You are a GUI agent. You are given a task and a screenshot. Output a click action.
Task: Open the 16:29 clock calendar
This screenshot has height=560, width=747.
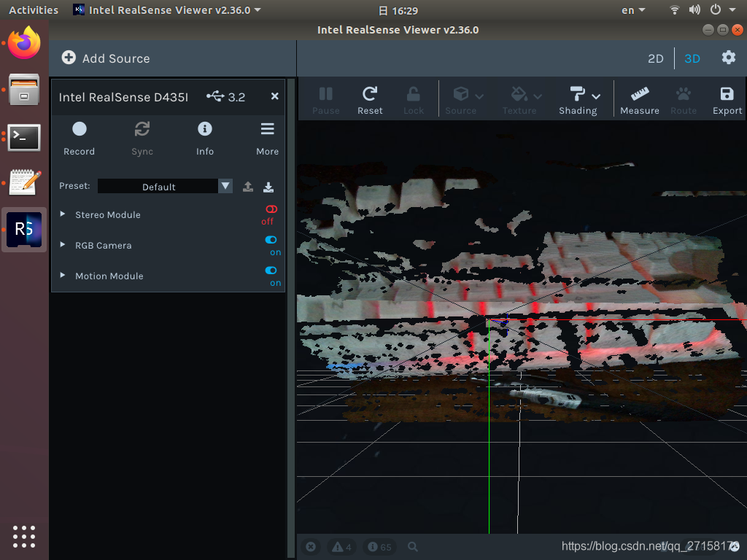point(398,10)
